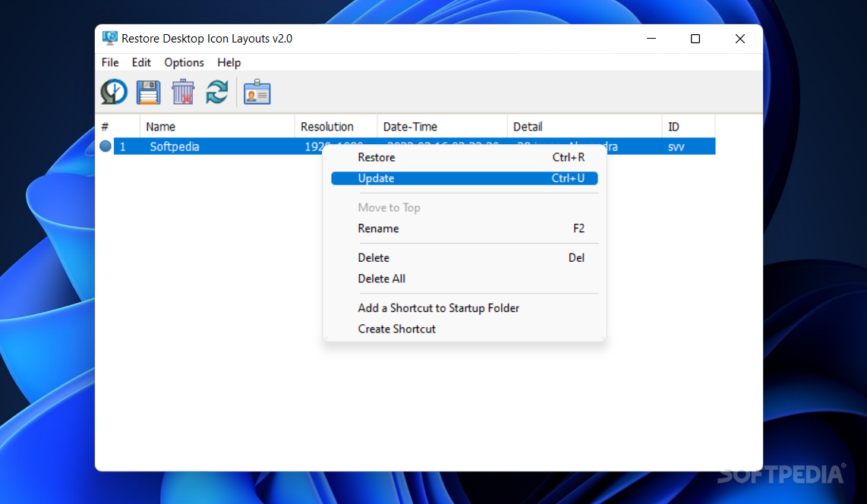
Task: Open the Options menu
Action: click(x=184, y=62)
